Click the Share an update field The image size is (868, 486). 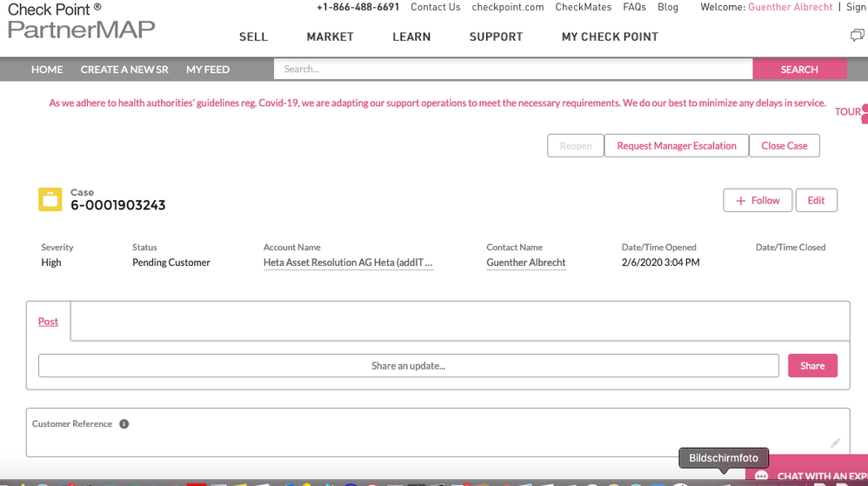[409, 366]
